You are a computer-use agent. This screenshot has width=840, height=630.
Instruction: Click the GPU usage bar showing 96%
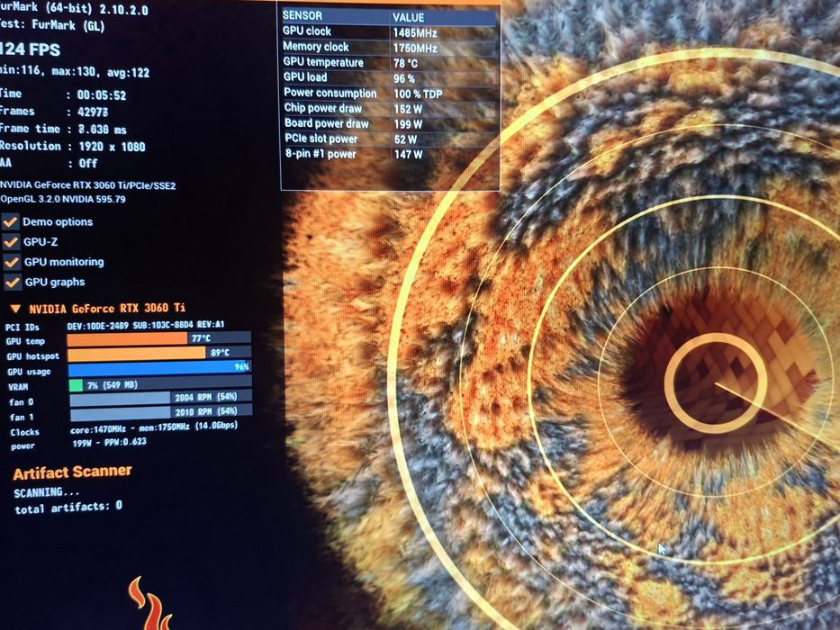(x=159, y=368)
